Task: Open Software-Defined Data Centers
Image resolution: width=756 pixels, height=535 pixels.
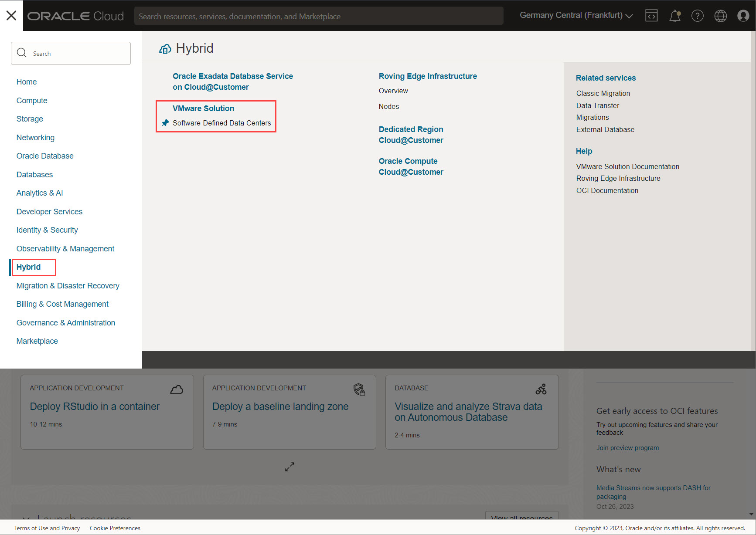Action: (x=222, y=123)
